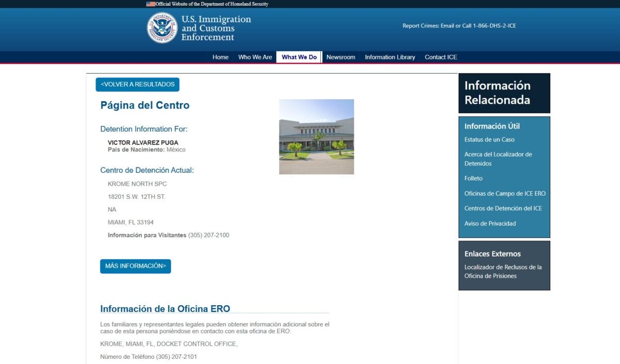
Task: Click the Report Crimes email or call text
Action: point(459,26)
